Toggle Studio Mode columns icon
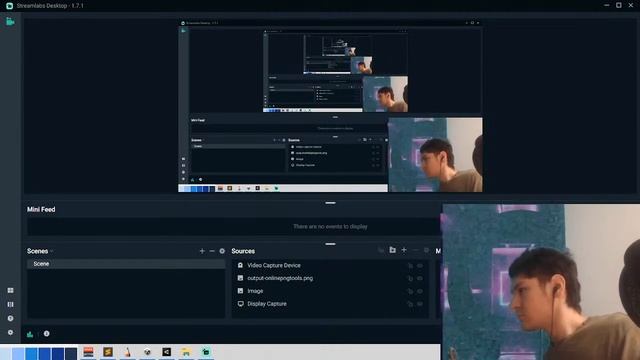The width and height of the screenshot is (640, 360). click(11, 304)
